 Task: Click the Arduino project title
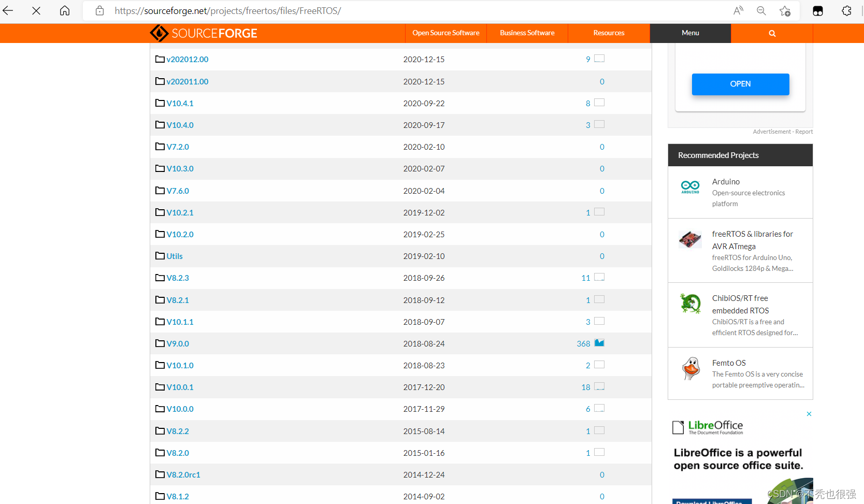pos(726,181)
